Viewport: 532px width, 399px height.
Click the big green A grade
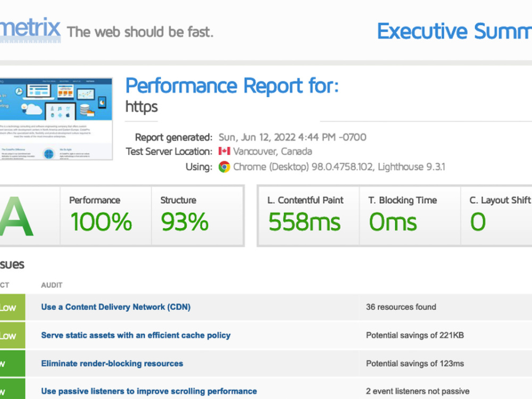[16, 217]
